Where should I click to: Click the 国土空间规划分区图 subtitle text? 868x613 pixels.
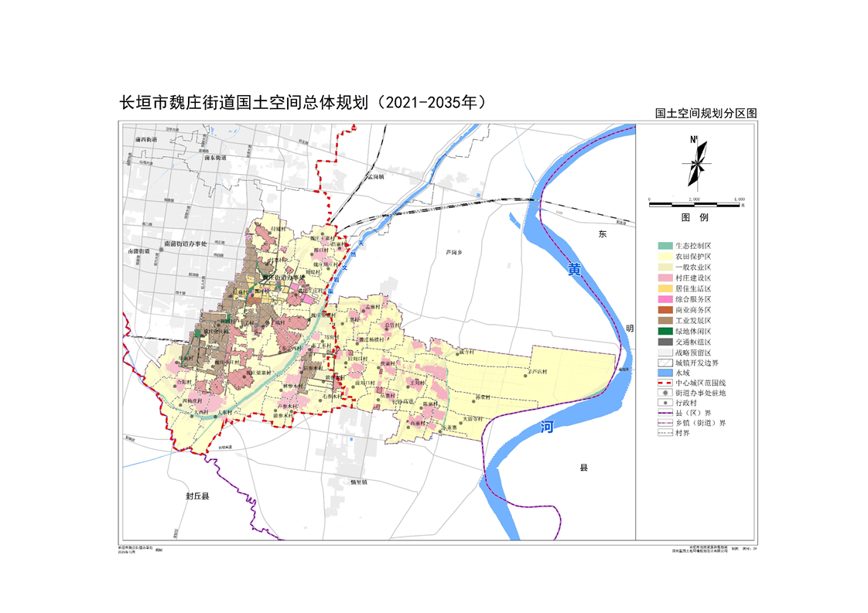point(705,113)
